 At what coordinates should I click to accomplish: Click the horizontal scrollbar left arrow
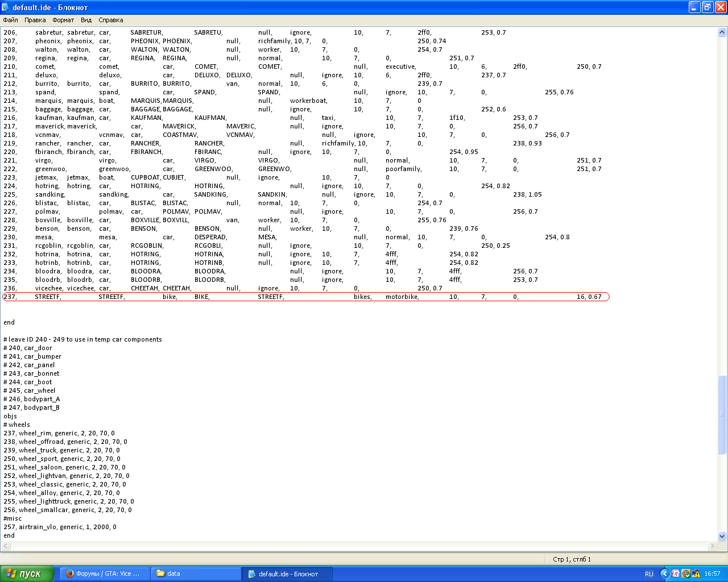6,546
